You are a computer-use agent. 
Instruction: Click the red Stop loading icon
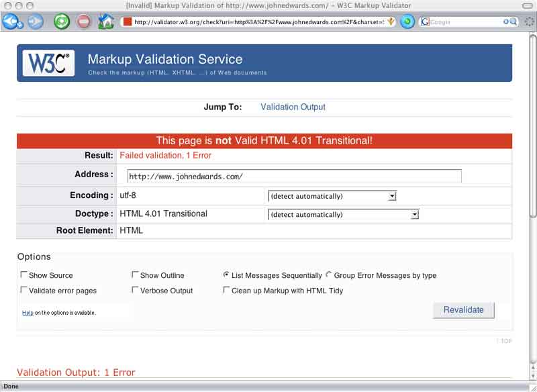[x=84, y=22]
